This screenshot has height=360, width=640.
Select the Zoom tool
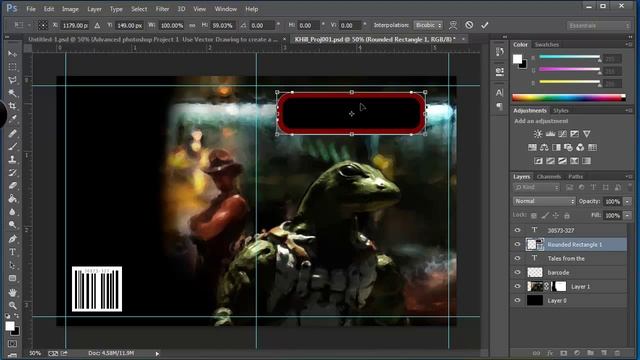[12, 305]
